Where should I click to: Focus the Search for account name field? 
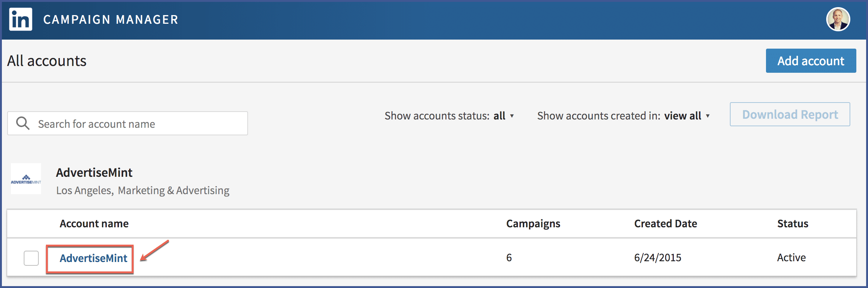[128, 123]
